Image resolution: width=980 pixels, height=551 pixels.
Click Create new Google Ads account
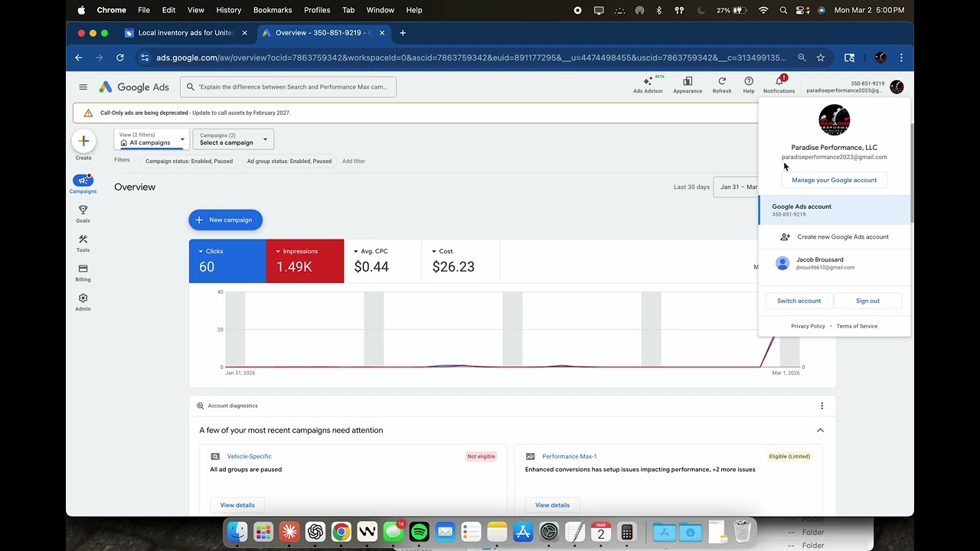[x=835, y=237]
